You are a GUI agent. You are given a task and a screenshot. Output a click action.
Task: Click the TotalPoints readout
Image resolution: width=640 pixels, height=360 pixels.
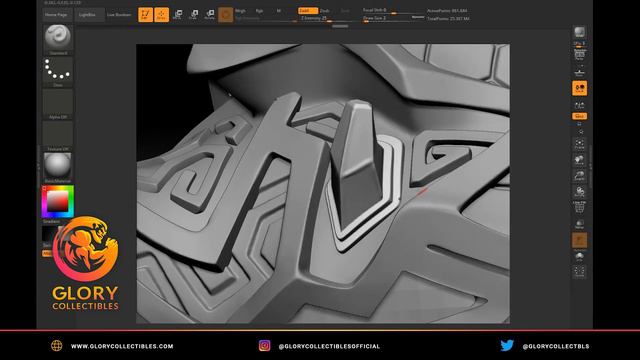click(x=448, y=18)
